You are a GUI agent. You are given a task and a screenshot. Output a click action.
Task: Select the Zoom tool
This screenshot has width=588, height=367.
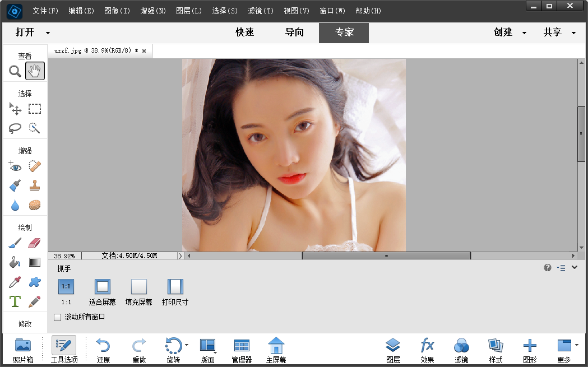tap(15, 71)
